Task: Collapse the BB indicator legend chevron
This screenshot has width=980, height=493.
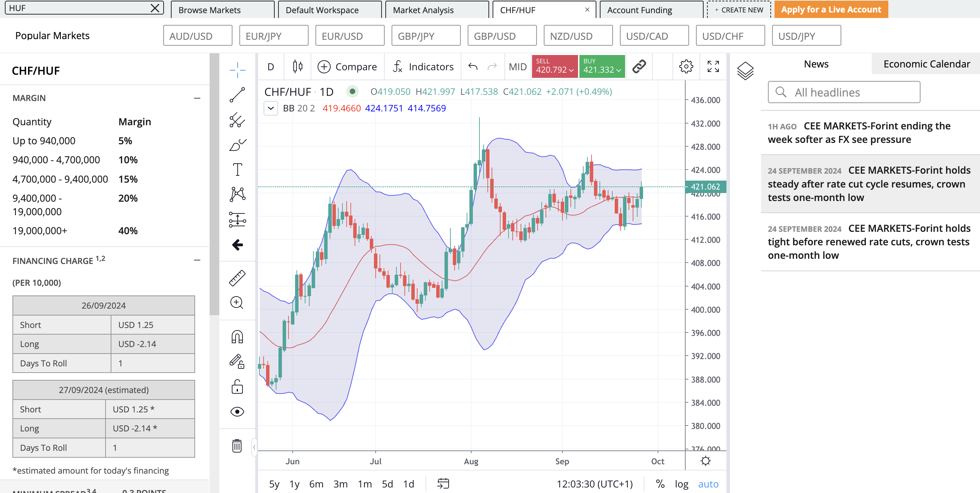Action: click(x=271, y=108)
